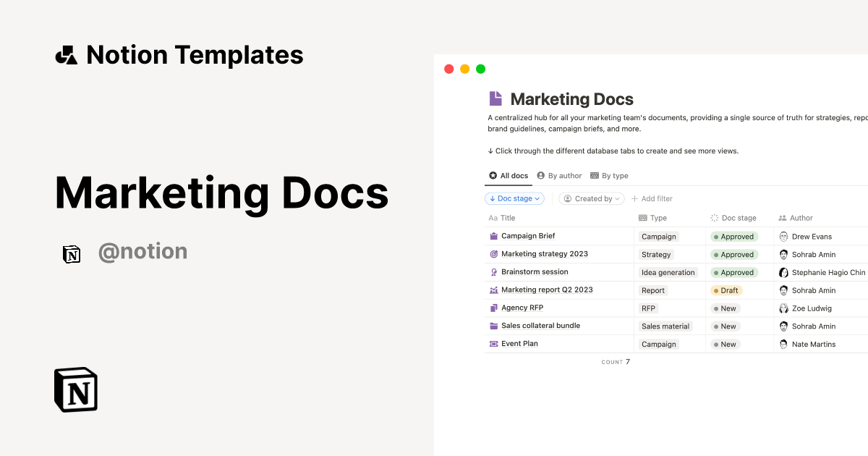Select the All docs tab
Viewport: 868px width, 456px height.
[x=509, y=175]
